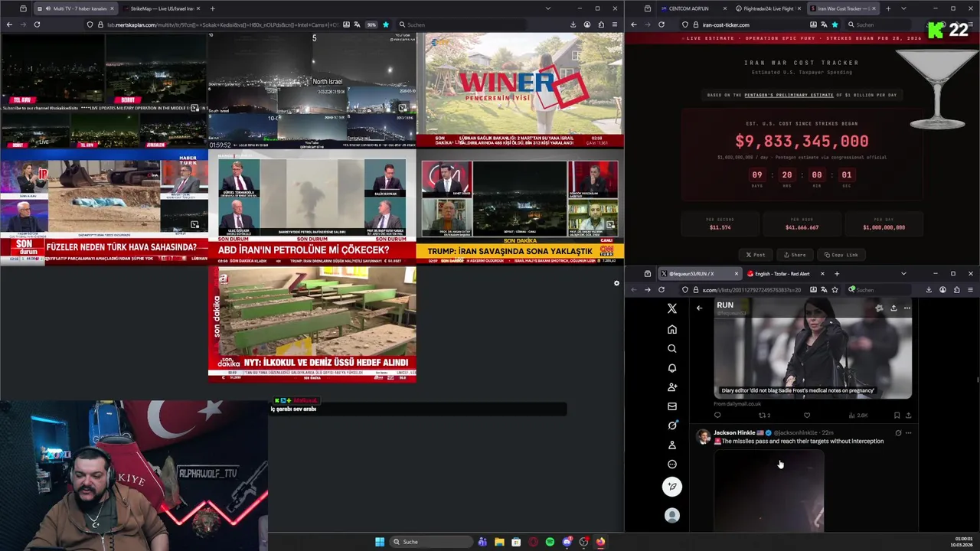
Task: Go back with the RUN list arrow
Action: [x=699, y=308]
